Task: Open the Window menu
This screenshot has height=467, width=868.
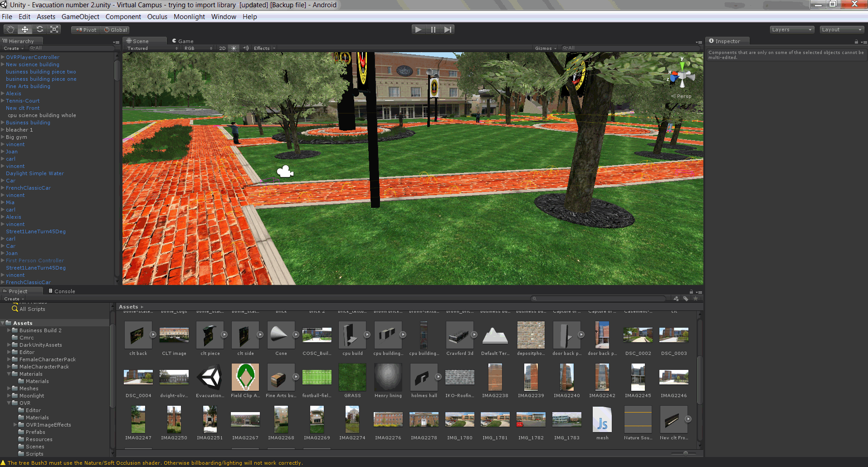Action: coord(224,17)
